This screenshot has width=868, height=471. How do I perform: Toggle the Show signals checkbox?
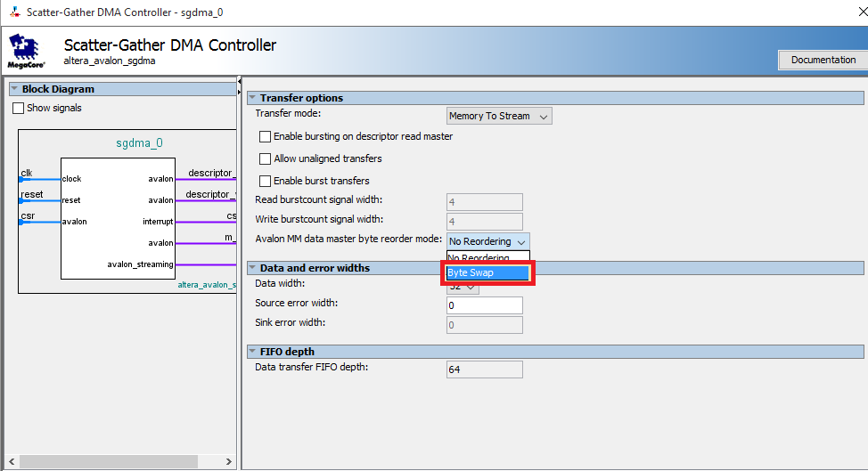[x=18, y=108]
